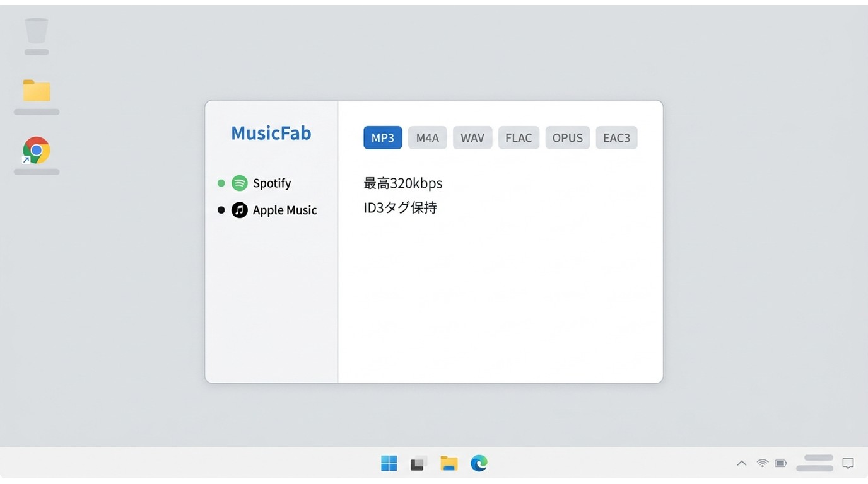The height and width of the screenshot is (484, 868).
Task: Click the taskbar clock area
Action: pos(815,463)
